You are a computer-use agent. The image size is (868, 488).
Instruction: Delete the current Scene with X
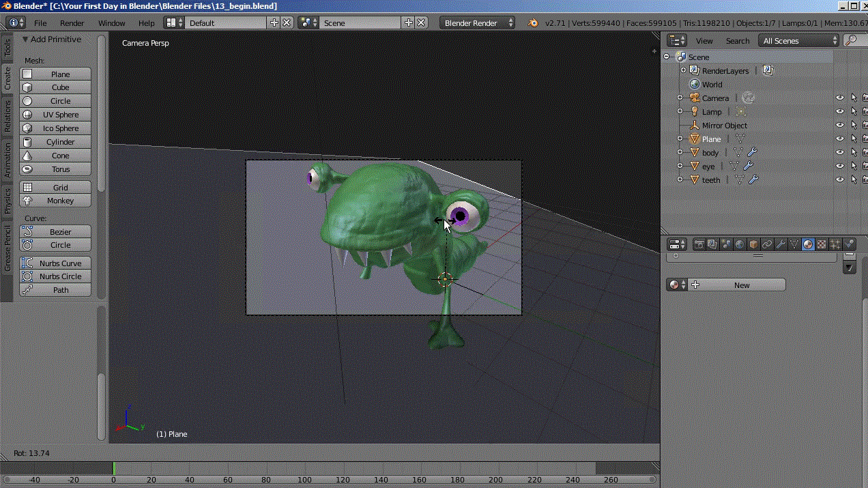(421, 23)
